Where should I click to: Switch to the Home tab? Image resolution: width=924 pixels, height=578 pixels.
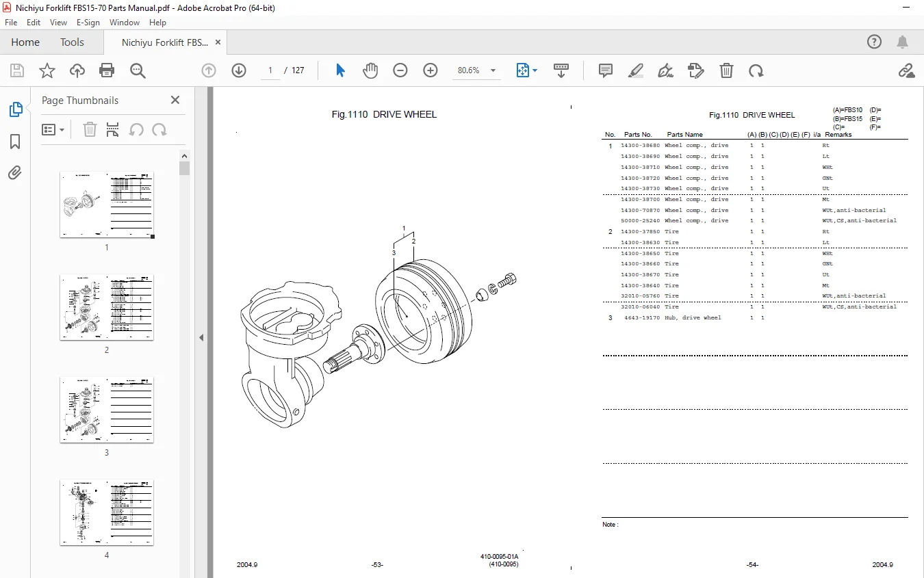click(25, 42)
